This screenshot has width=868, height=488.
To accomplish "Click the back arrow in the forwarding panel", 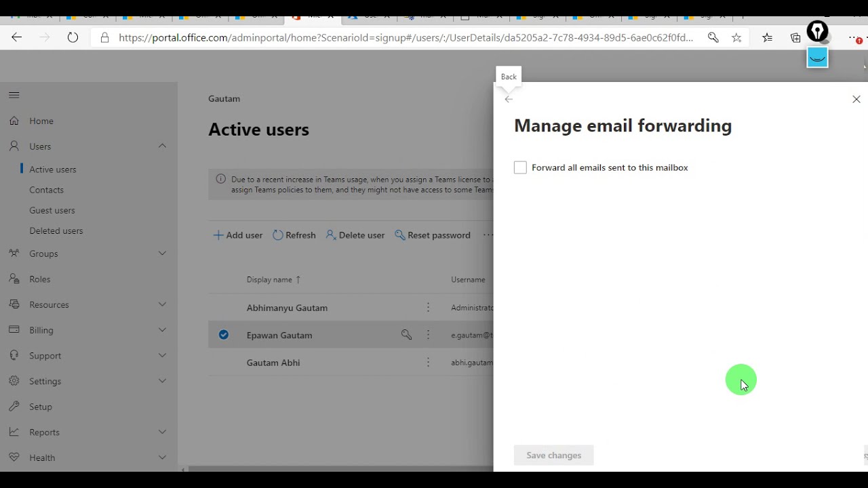I will click(509, 99).
